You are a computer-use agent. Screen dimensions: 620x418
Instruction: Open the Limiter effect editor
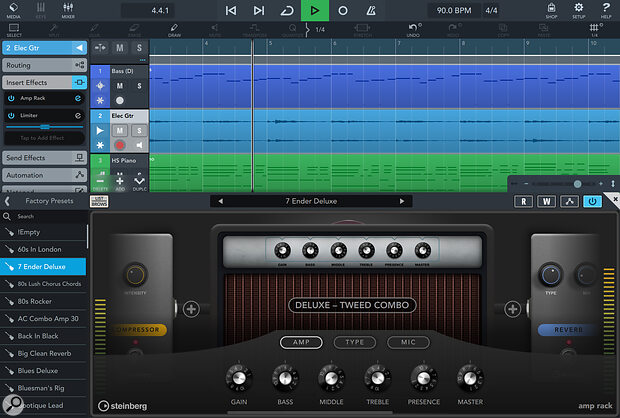78,115
